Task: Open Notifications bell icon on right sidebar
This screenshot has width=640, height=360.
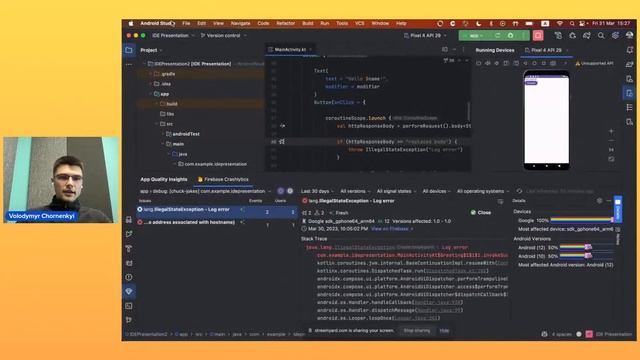Action: pyautogui.click(x=629, y=50)
